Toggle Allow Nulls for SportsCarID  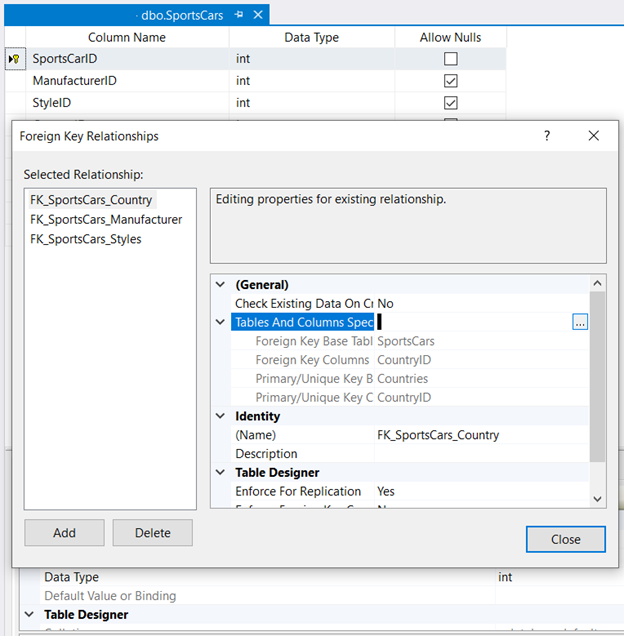pyautogui.click(x=450, y=59)
